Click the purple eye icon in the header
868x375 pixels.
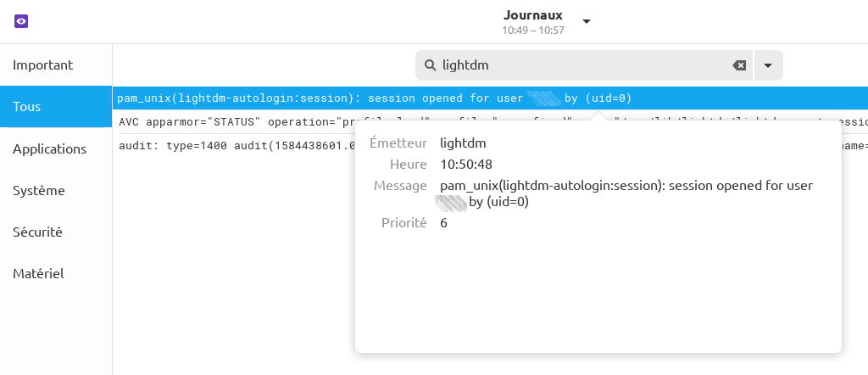pos(22,21)
